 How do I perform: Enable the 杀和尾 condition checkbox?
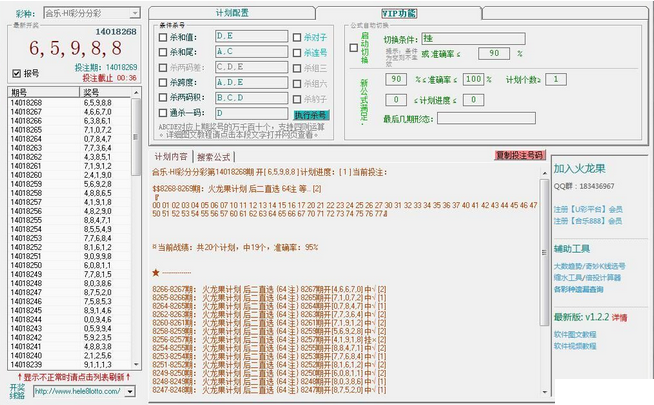[162, 52]
